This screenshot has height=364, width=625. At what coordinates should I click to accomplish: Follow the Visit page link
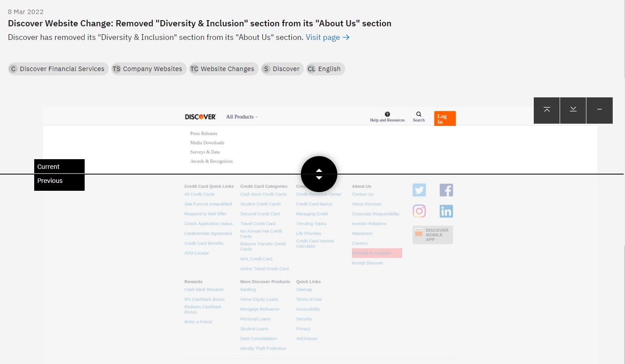coord(328,37)
